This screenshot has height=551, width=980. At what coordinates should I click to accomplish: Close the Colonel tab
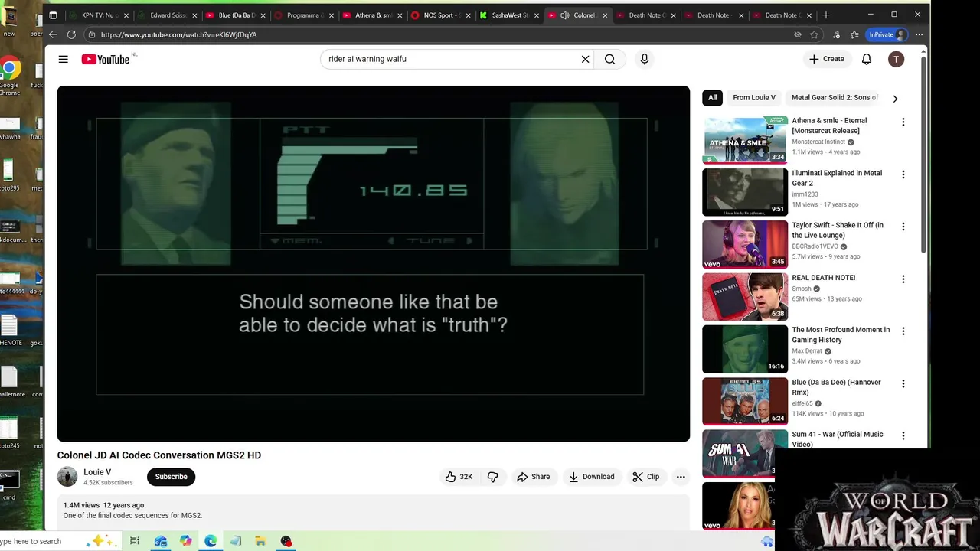click(606, 15)
